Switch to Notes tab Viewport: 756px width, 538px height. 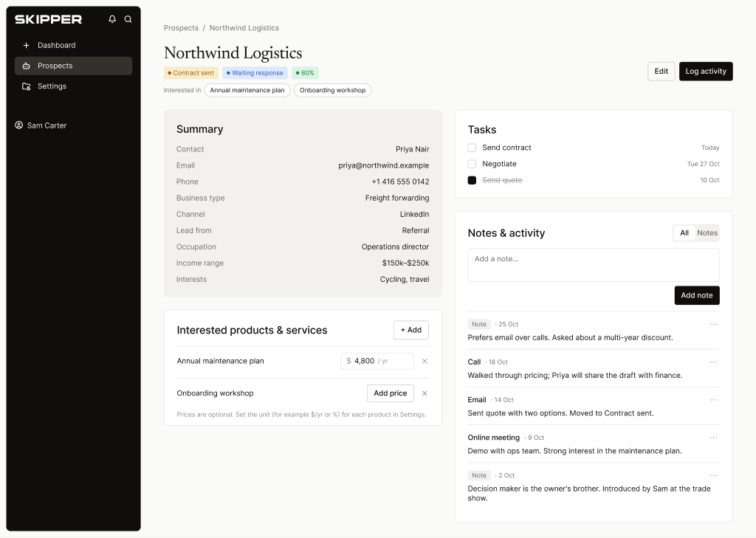coord(707,233)
